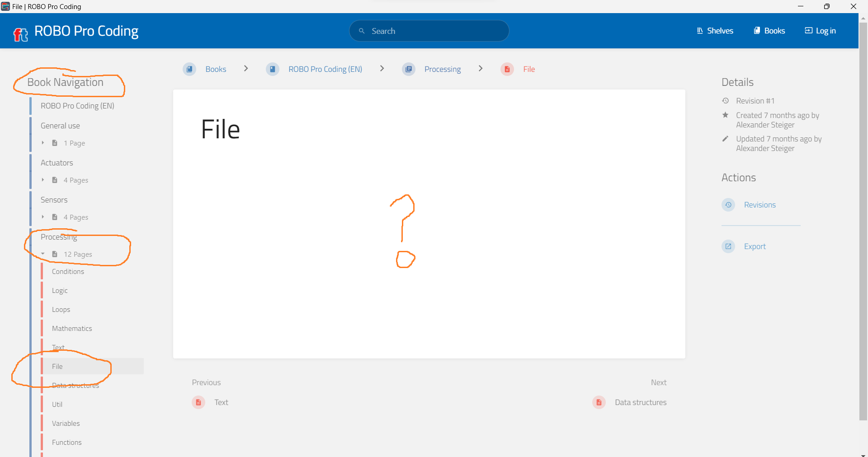Open the Export action
Image resolution: width=868 pixels, height=457 pixels.
tap(755, 246)
